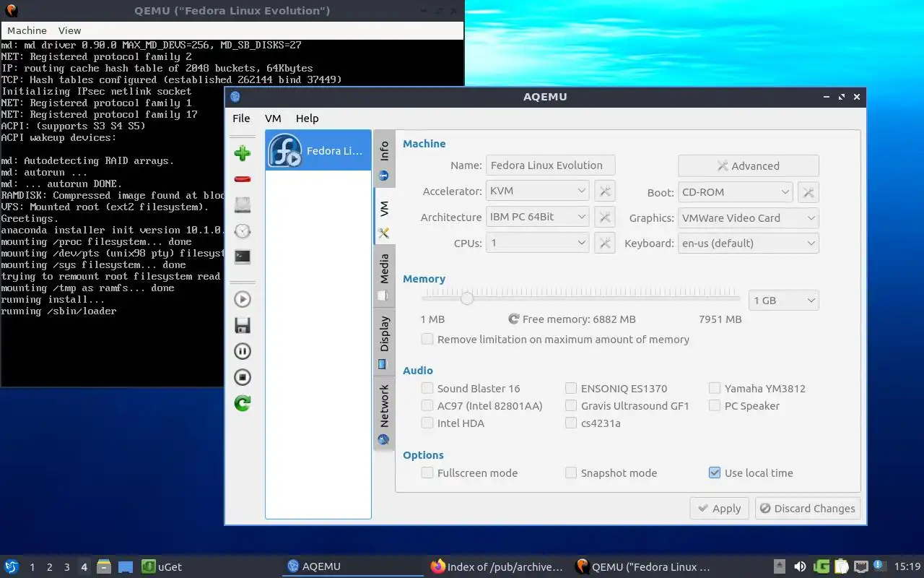Open the Keyboard en-us layout dropdown
This screenshot has width=924, height=578.
[749, 243]
